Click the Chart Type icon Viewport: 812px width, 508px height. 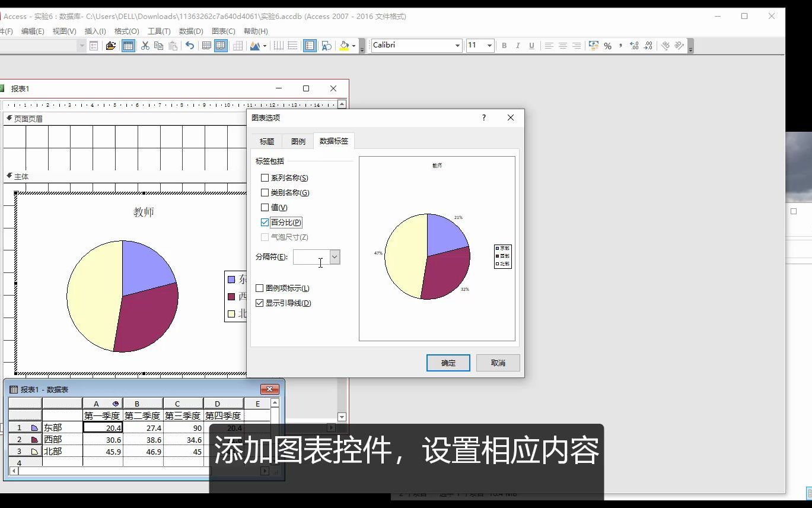pos(255,46)
